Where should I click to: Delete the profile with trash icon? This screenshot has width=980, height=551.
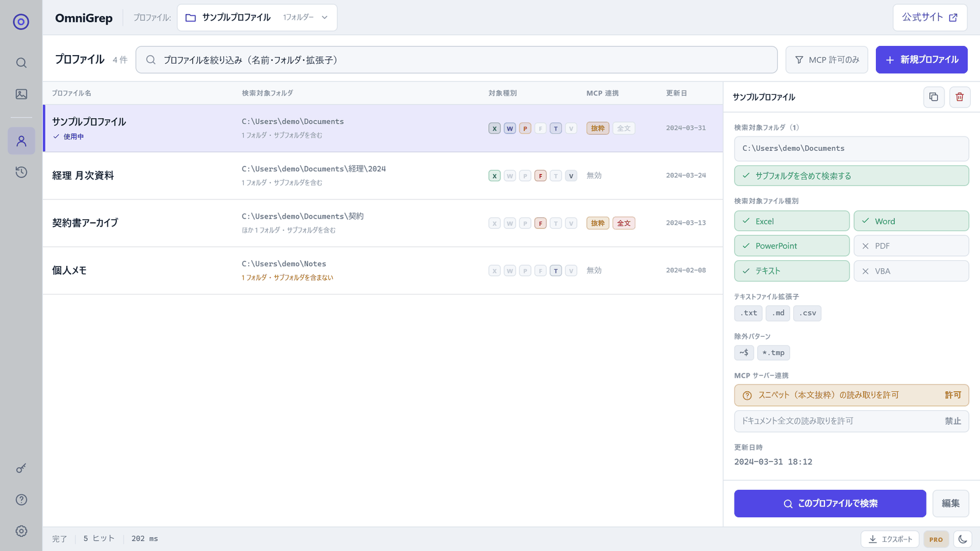click(x=960, y=97)
